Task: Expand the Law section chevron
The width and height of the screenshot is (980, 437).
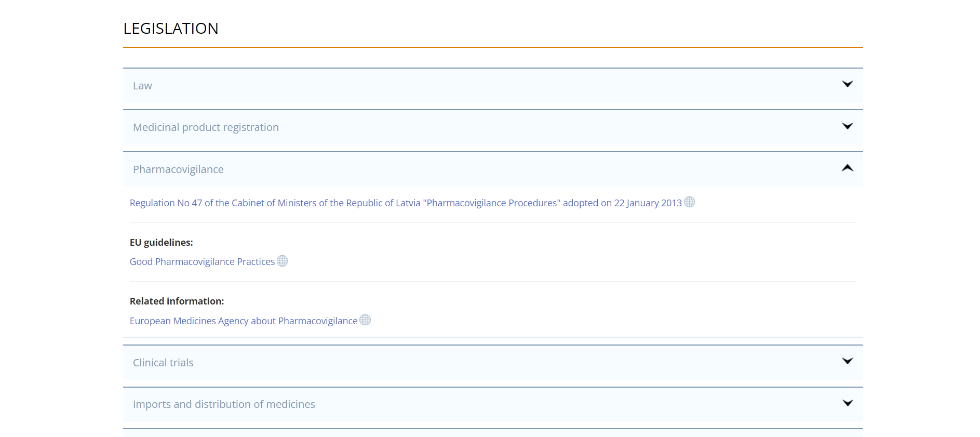Action: pos(847,84)
